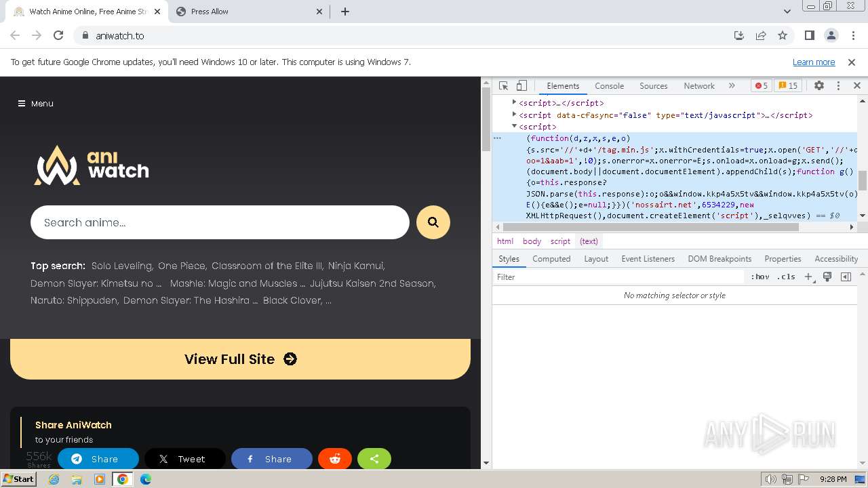The width and height of the screenshot is (868, 488).
Task: Click Learn more link
Action: (x=814, y=62)
